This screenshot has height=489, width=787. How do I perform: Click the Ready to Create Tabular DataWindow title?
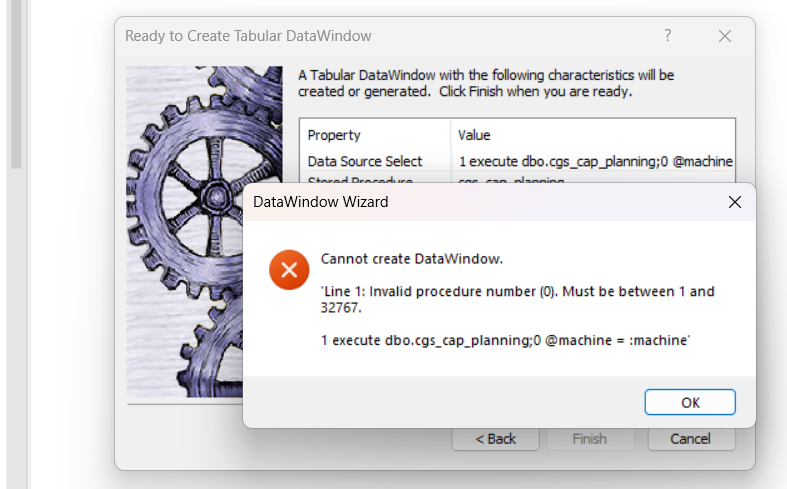pyautogui.click(x=248, y=36)
